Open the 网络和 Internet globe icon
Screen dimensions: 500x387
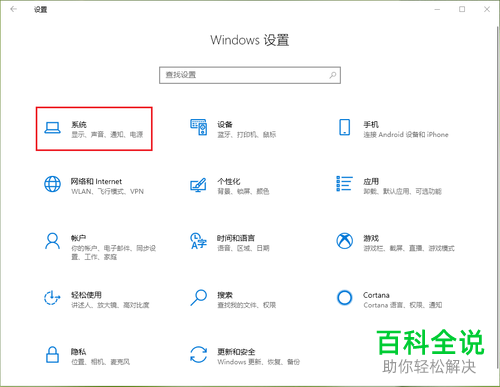click(x=52, y=184)
